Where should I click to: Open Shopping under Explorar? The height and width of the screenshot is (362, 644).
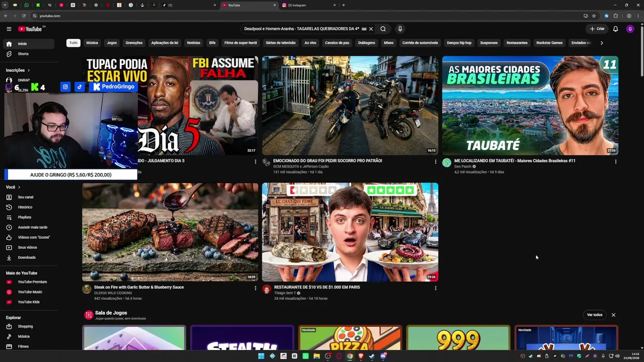[29, 326]
